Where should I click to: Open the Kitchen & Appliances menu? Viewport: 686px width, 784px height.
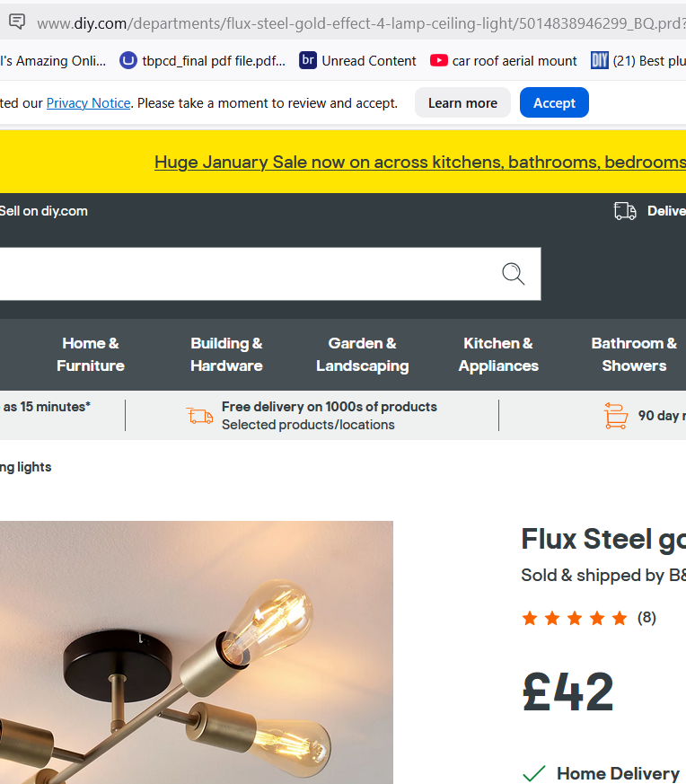498,355
